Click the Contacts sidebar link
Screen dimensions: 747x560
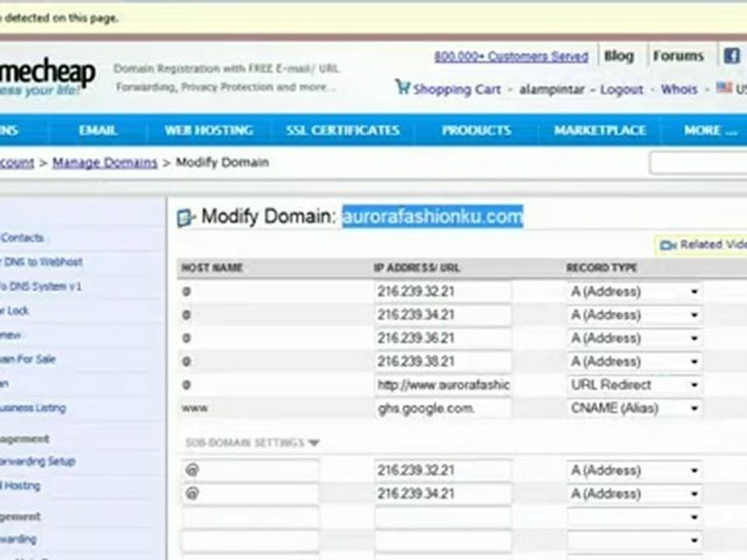coord(22,238)
